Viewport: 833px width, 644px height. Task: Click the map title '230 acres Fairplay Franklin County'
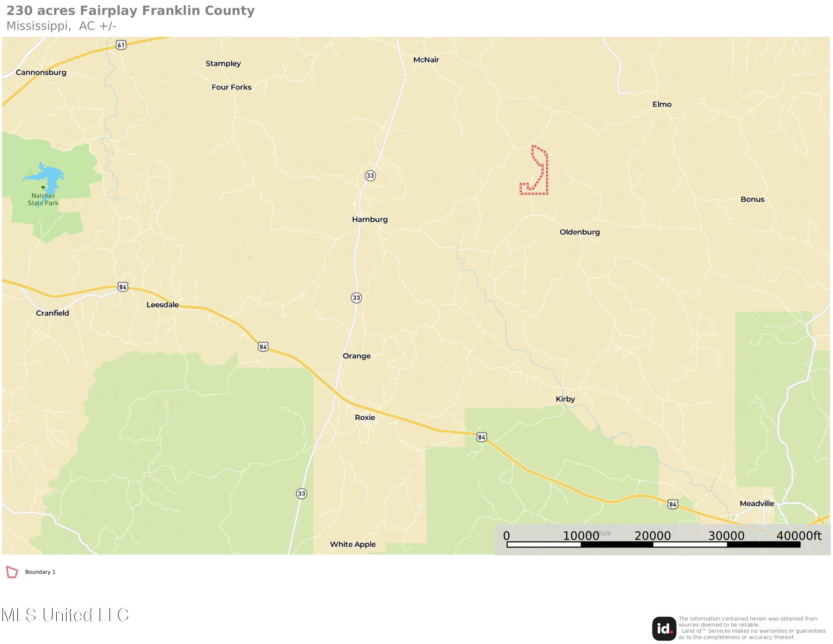pos(131,11)
